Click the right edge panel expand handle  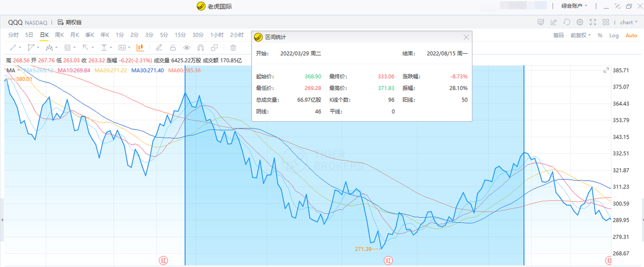coord(642,220)
